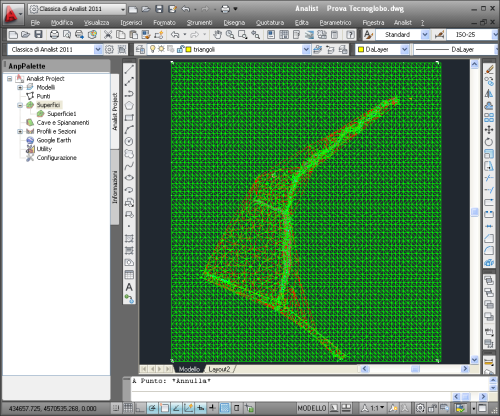Viewport: 500px width, 416px height.
Task: Select the Polygon draw tool
Action: [x=129, y=106]
